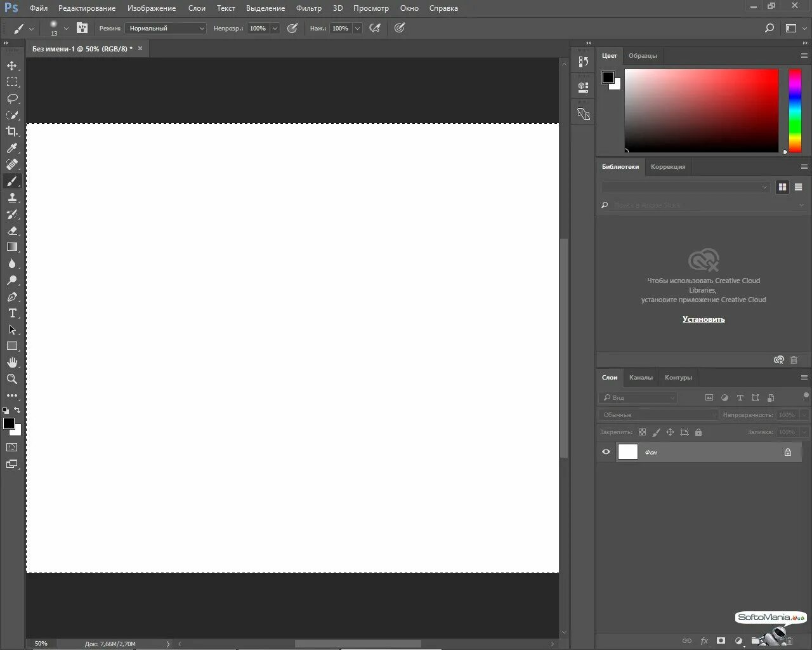Screen dimensions: 812x650
Task: Create new adjustment layer
Action: (x=738, y=641)
